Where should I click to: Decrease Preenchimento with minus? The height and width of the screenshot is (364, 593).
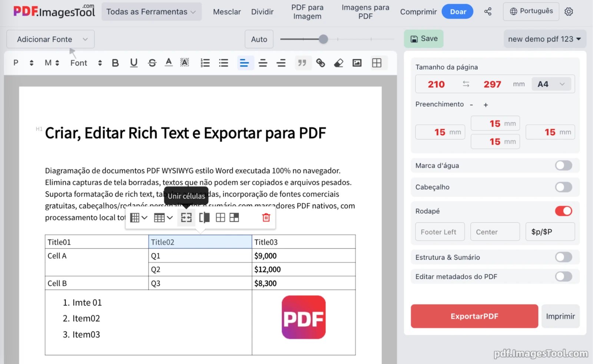click(471, 105)
